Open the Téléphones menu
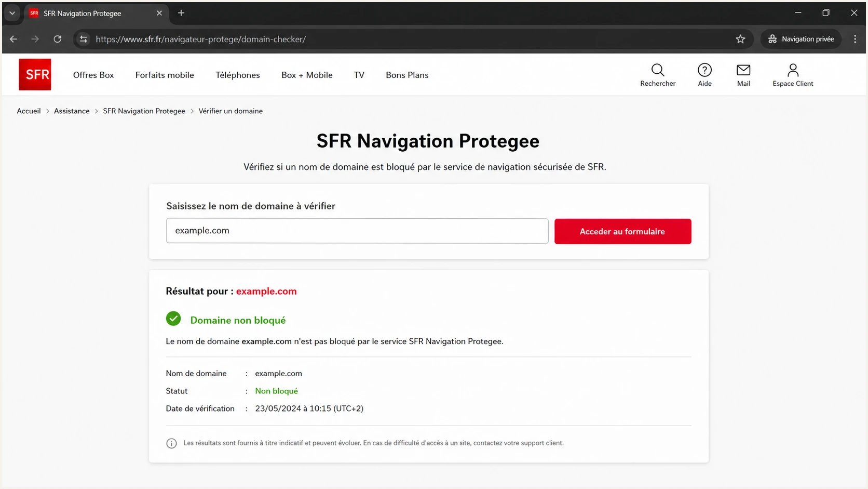The width and height of the screenshot is (868, 489). tap(238, 75)
